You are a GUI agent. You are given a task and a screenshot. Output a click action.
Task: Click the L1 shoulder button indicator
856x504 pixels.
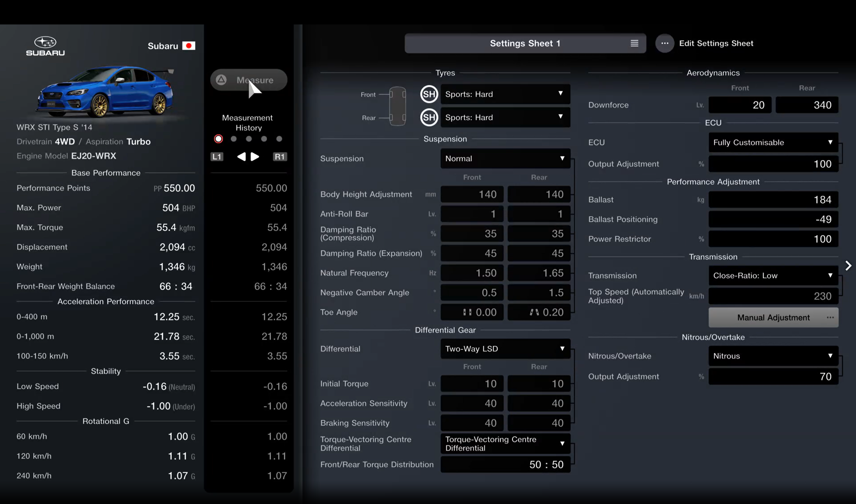coord(217,157)
